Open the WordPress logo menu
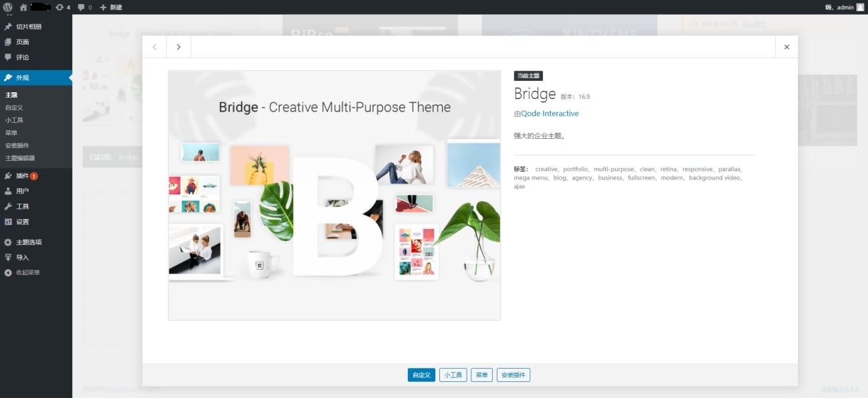Screen dimensions: 868x398 [x=8, y=7]
